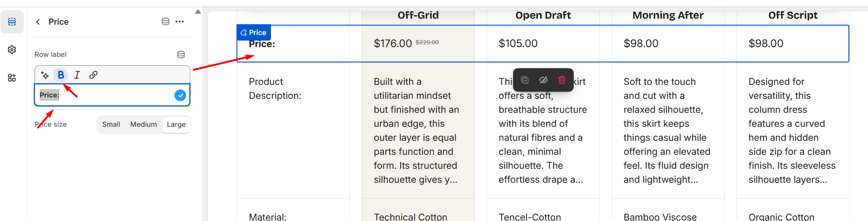Insert a link in Row label
The height and width of the screenshot is (221, 868).
(x=93, y=75)
